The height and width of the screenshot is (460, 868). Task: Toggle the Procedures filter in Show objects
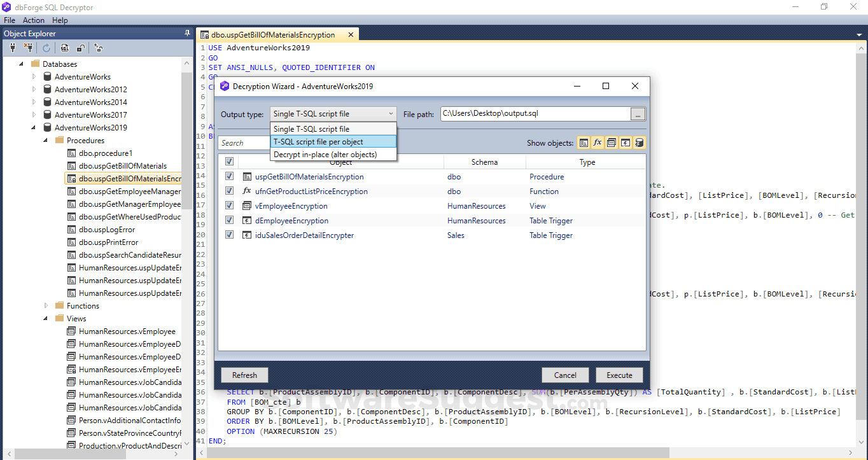(584, 143)
